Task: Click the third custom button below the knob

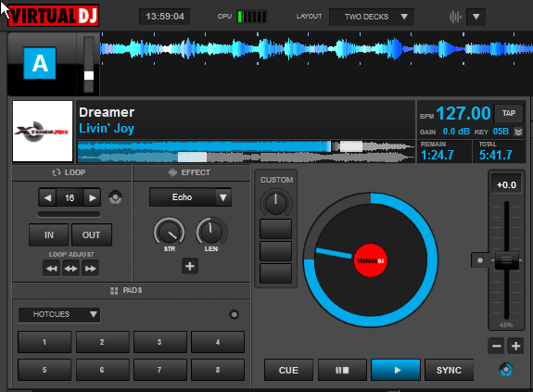Action: (275, 273)
